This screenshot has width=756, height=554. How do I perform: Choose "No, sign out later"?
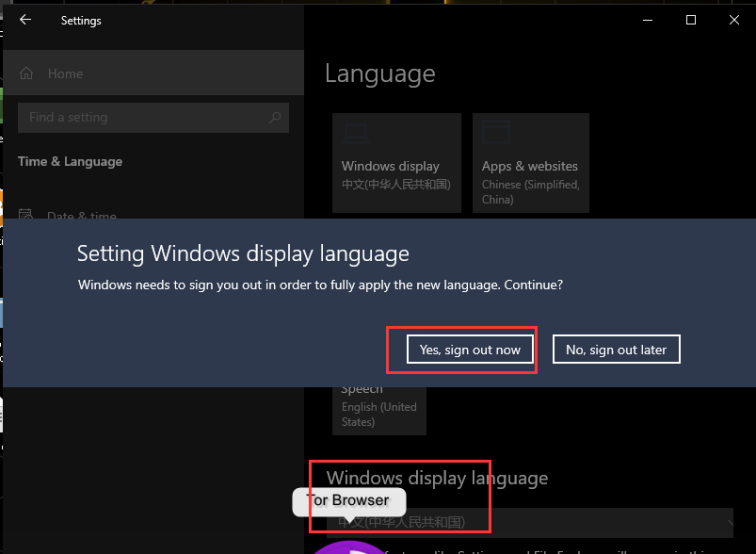click(616, 350)
